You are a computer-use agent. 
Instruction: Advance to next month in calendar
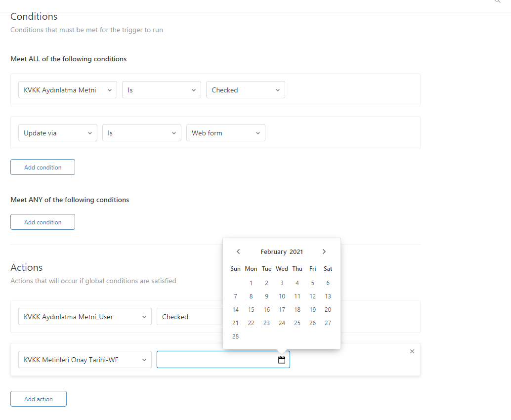pos(324,252)
